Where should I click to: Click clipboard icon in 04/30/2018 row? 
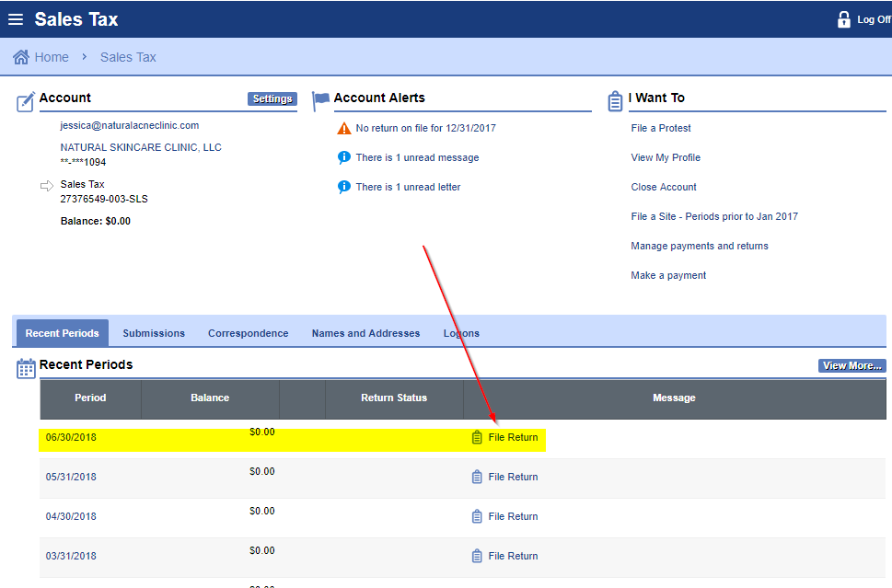[477, 516]
